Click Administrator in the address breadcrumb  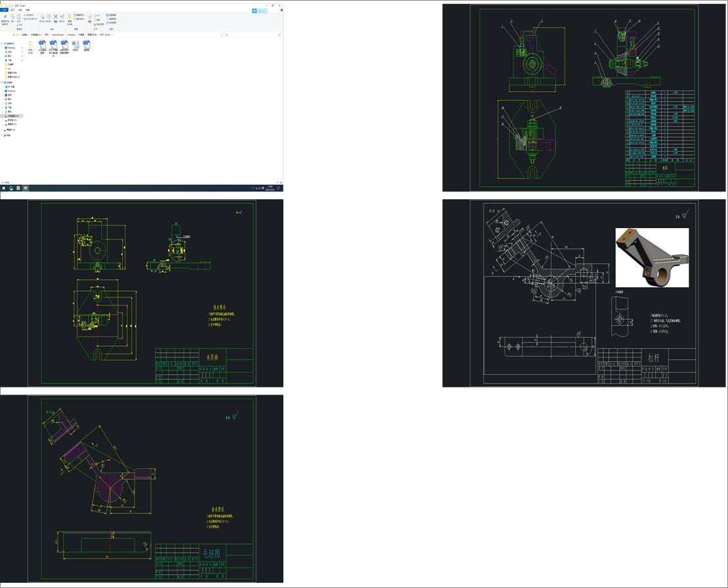(x=58, y=35)
